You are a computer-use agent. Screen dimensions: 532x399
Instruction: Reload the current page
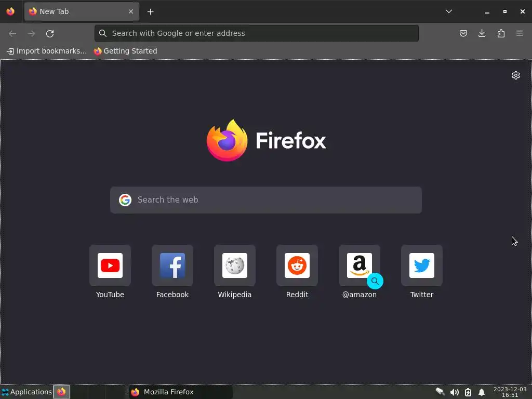click(50, 33)
